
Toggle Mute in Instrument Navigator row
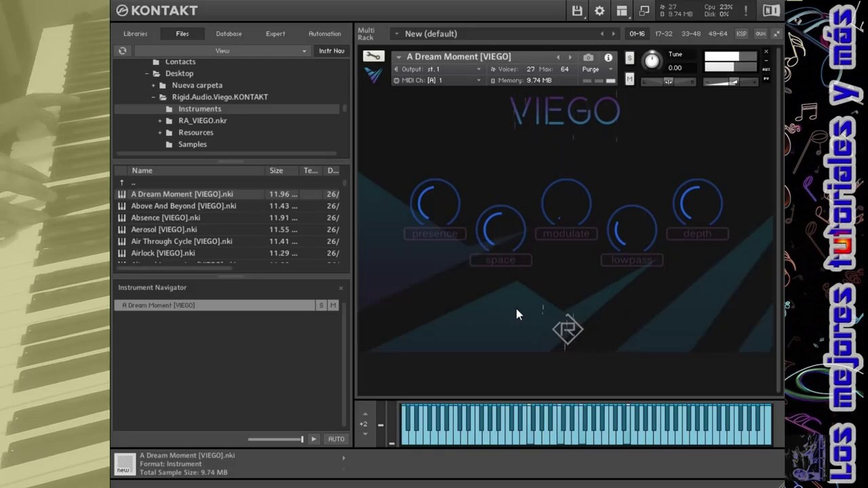(333, 306)
